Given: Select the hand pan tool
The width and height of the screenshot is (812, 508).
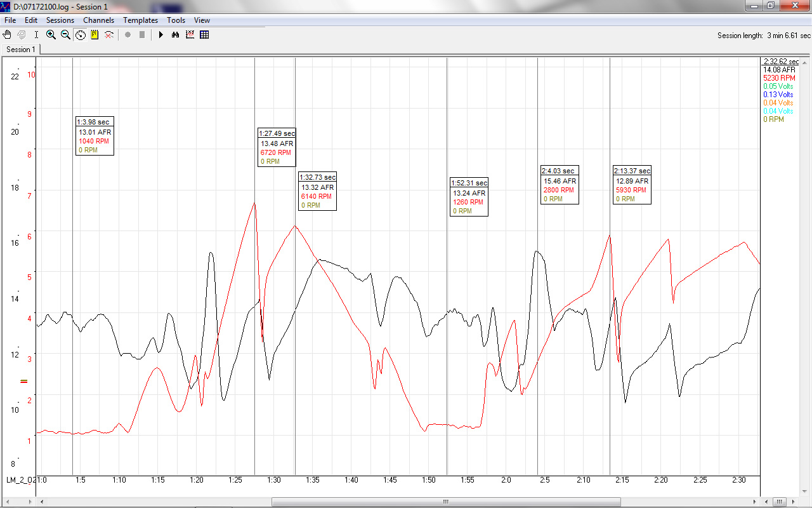Looking at the screenshot, I should (x=8, y=35).
